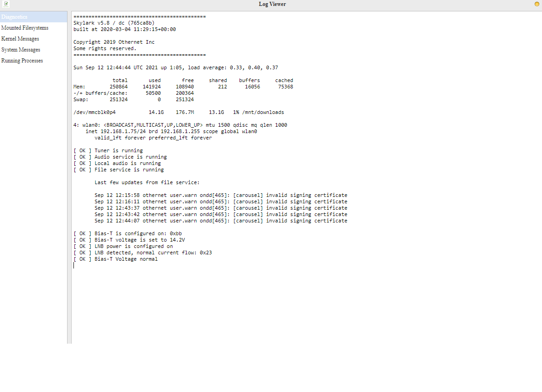The height and width of the screenshot is (392, 542).
Task: Switch to System Messages
Action: (21, 50)
